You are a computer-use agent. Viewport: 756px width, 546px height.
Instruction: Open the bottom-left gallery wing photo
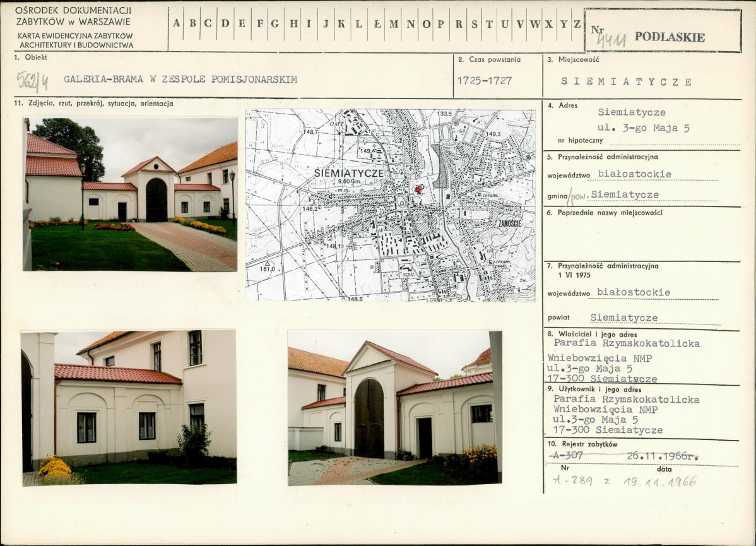128,408
